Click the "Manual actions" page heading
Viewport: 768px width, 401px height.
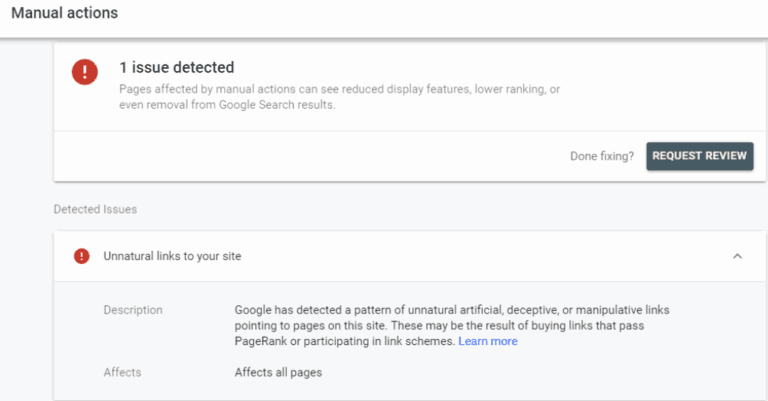[x=64, y=13]
